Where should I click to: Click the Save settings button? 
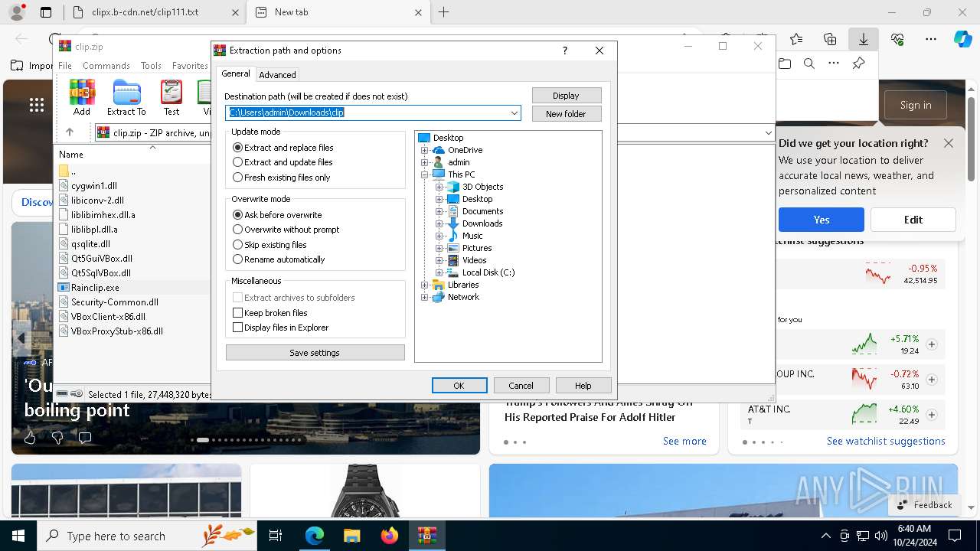[x=315, y=353]
